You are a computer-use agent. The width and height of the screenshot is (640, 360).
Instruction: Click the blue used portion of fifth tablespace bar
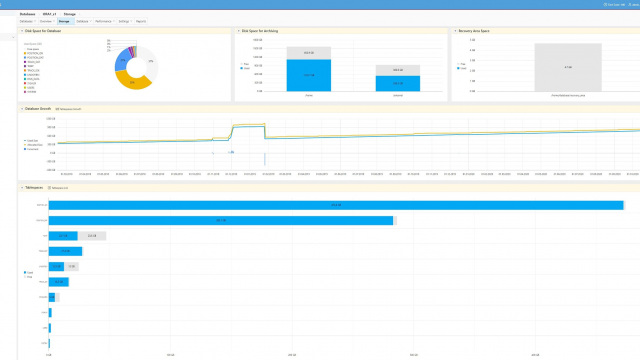click(x=56, y=267)
